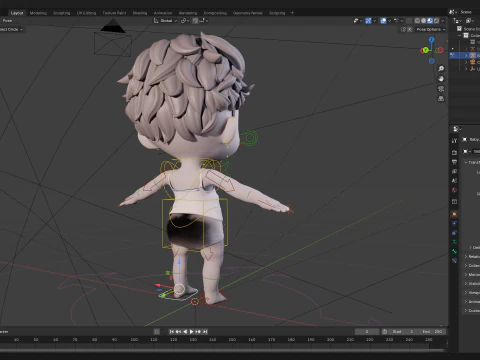This screenshot has width=480, height=360.
Task: Click the End frame field in timeline
Action: pyautogui.click(x=432, y=332)
